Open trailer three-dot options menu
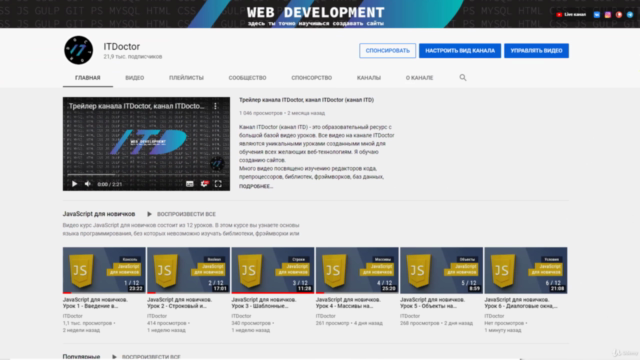The height and width of the screenshot is (360, 640). tap(216, 106)
